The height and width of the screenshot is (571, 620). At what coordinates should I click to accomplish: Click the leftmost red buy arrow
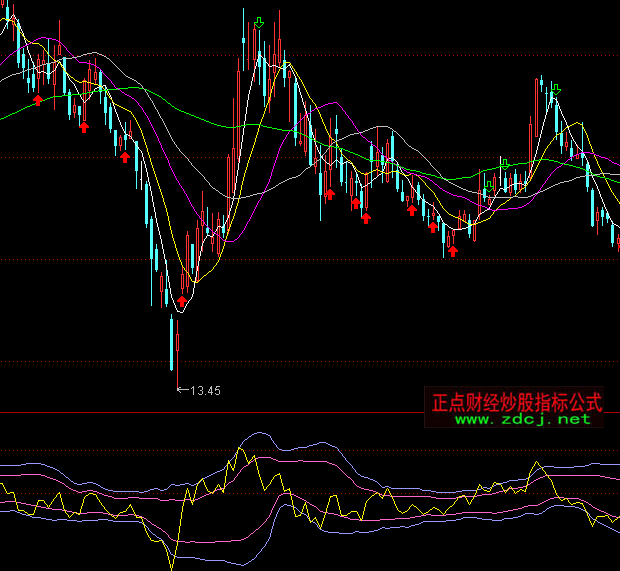(38, 99)
